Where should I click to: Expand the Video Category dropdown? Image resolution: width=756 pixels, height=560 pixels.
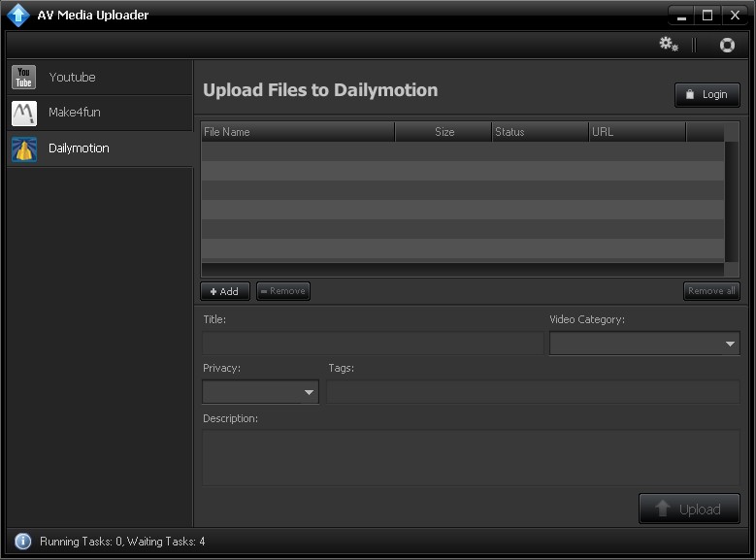644,344
